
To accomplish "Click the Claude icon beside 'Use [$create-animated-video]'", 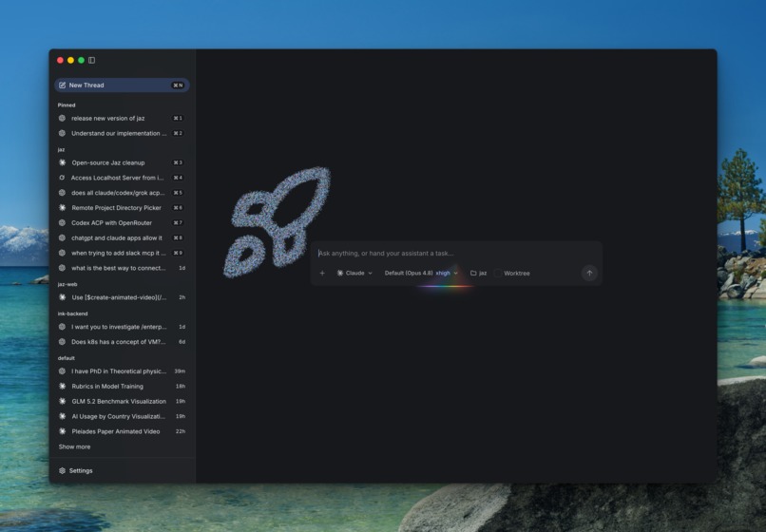I will 62,297.
